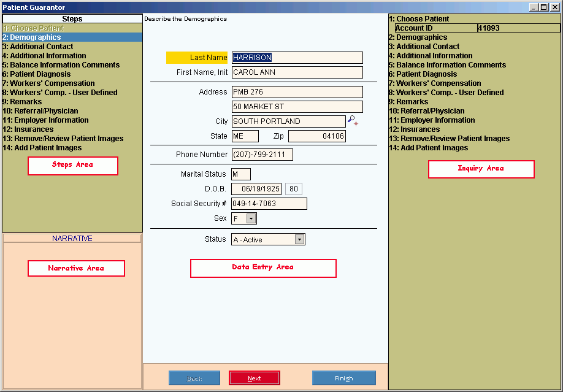Screen dimensions: 563x392
Task: Minimize the Patient Guarantor window
Action: point(534,7)
